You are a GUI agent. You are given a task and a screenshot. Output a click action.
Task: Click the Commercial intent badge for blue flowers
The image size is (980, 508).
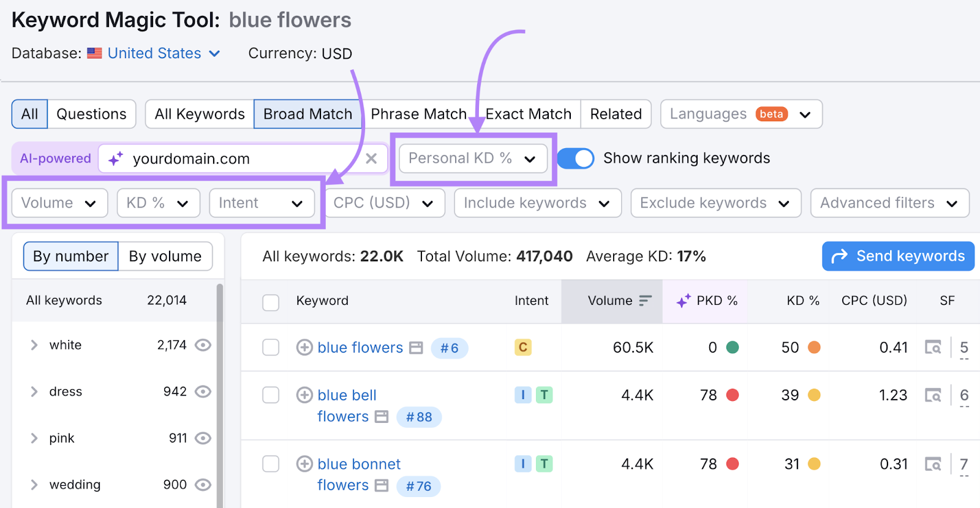[x=522, y=347]
